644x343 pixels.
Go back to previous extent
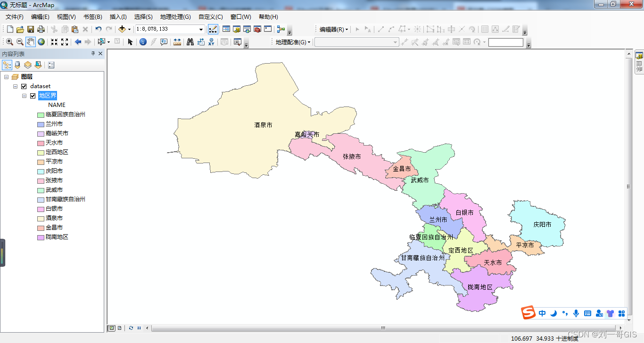click(x=78, y=42)
